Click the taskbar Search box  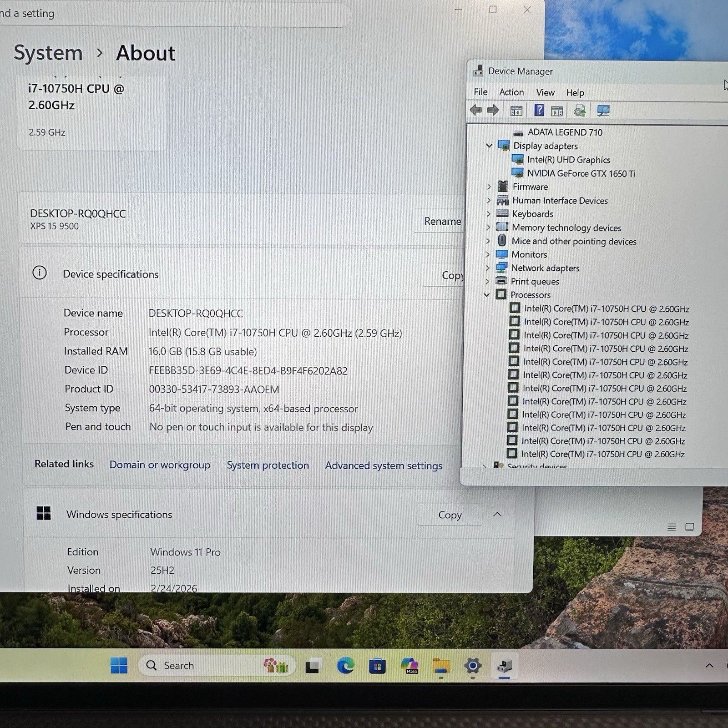point(217,666)
